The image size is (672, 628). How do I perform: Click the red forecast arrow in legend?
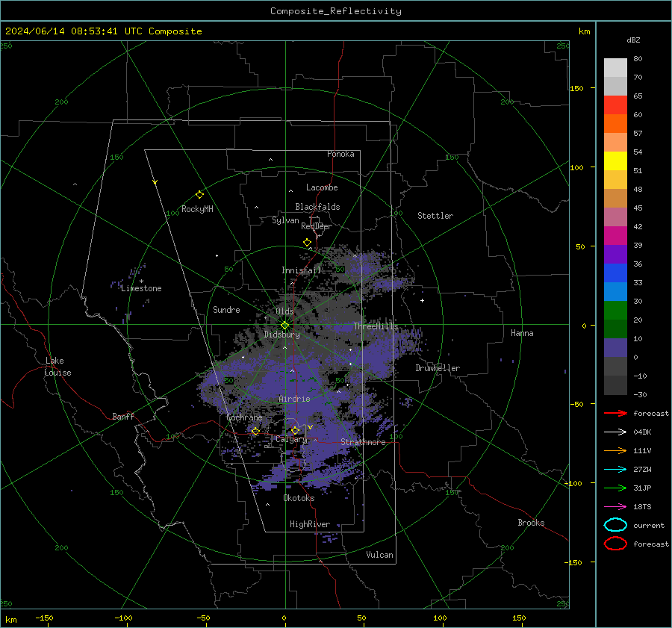(x=615, y=413)
